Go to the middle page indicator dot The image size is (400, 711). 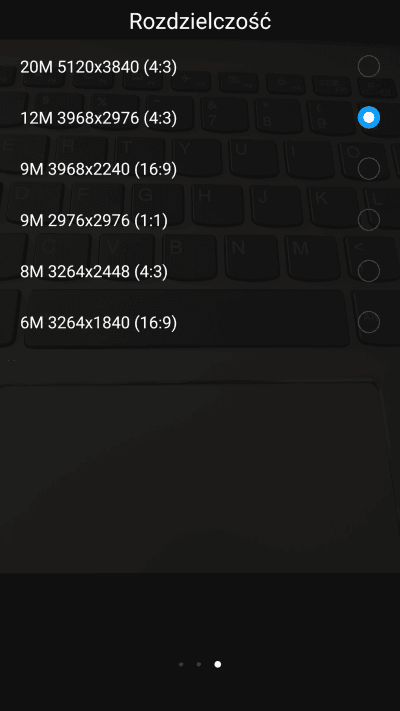199,664
